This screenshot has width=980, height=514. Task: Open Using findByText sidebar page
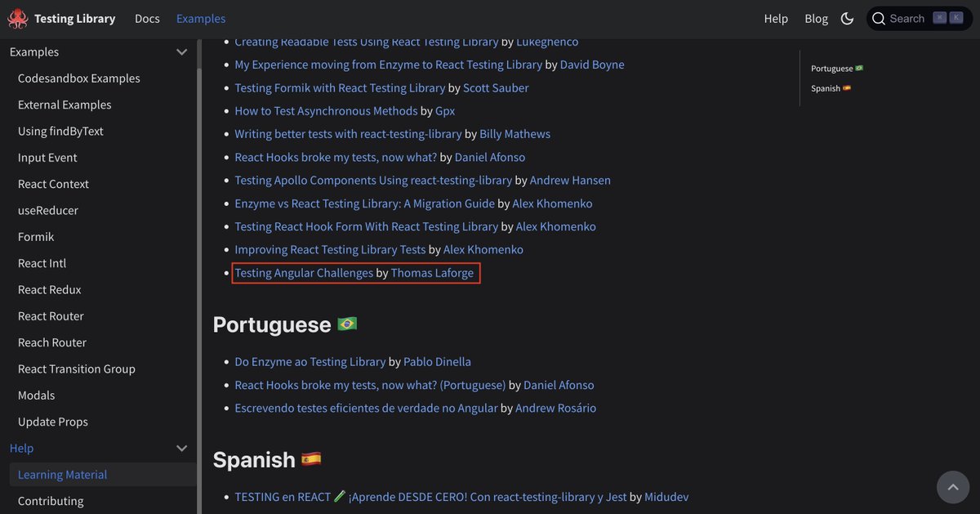pos(60,132)
